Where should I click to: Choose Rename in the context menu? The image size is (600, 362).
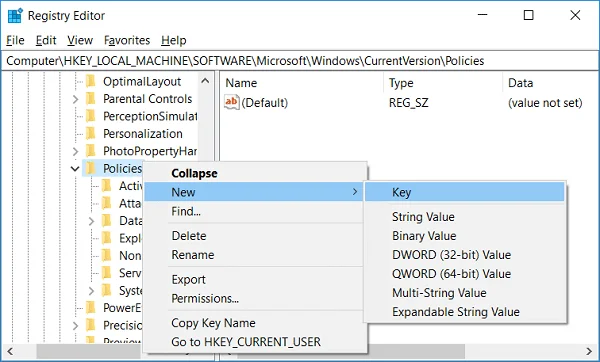click(x=253, y=255)
